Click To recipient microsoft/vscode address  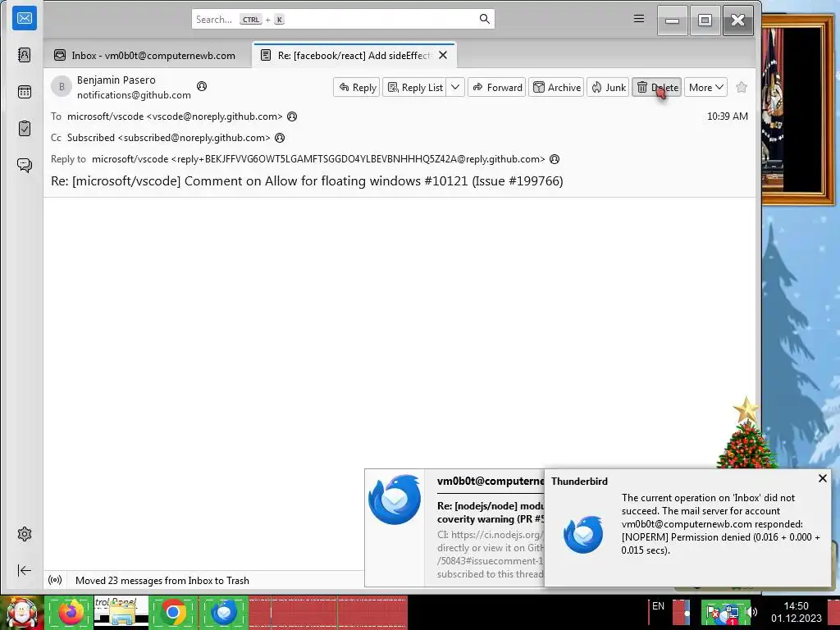coord(175,116)
